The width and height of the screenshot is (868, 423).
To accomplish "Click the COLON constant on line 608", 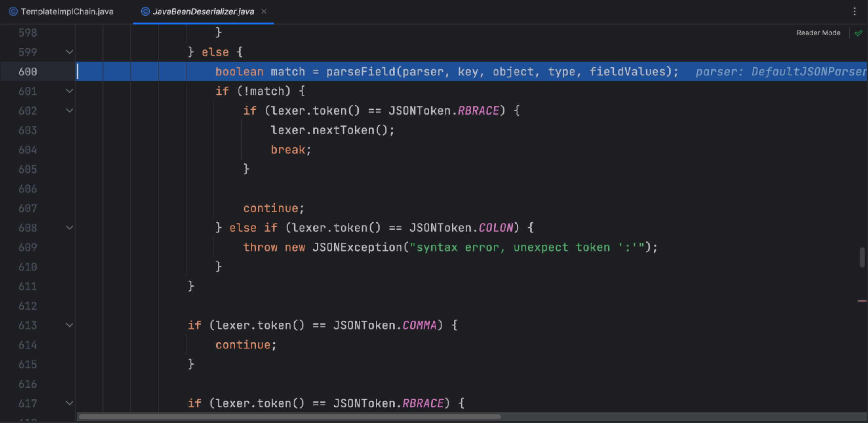I will click(x=496, y=228).
